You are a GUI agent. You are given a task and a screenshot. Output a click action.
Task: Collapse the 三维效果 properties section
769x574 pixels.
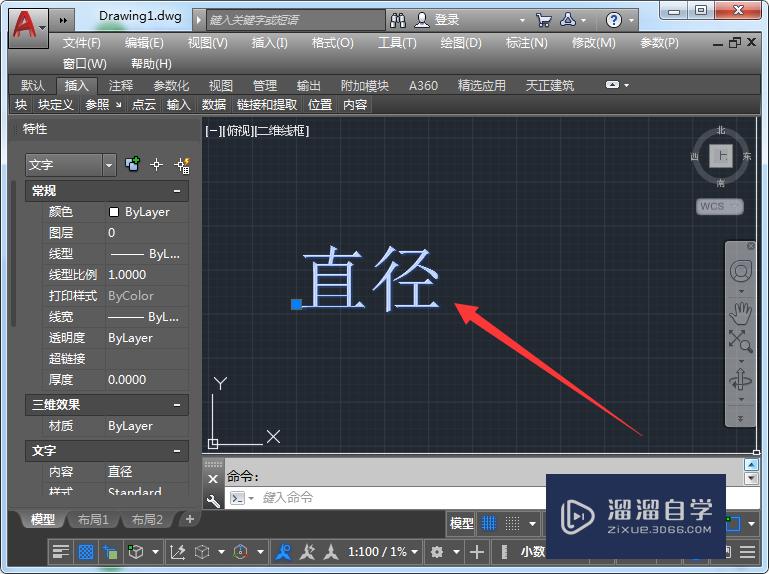(177, 405)
